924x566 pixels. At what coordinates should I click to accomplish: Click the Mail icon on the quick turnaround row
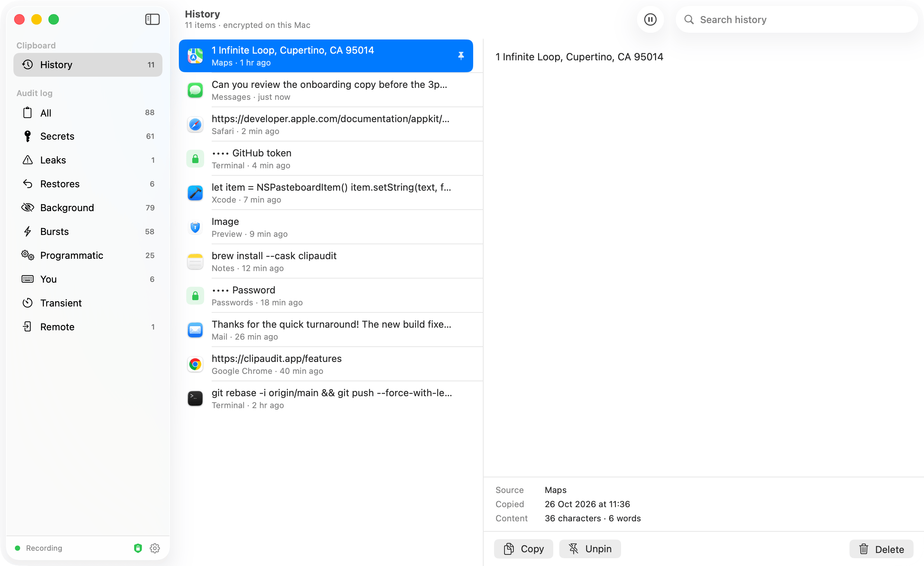(x=195, y=330)
